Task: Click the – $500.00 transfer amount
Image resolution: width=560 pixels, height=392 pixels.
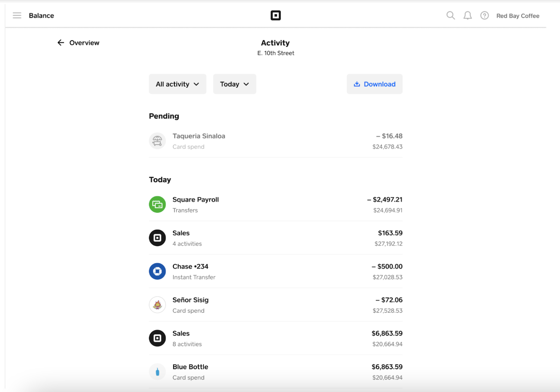Action: click(x=387, y=266)
